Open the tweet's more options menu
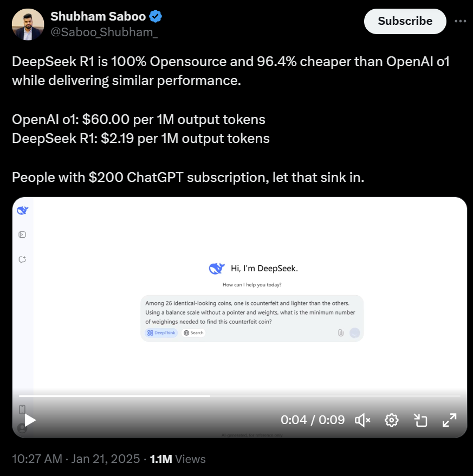 [460, 21]
